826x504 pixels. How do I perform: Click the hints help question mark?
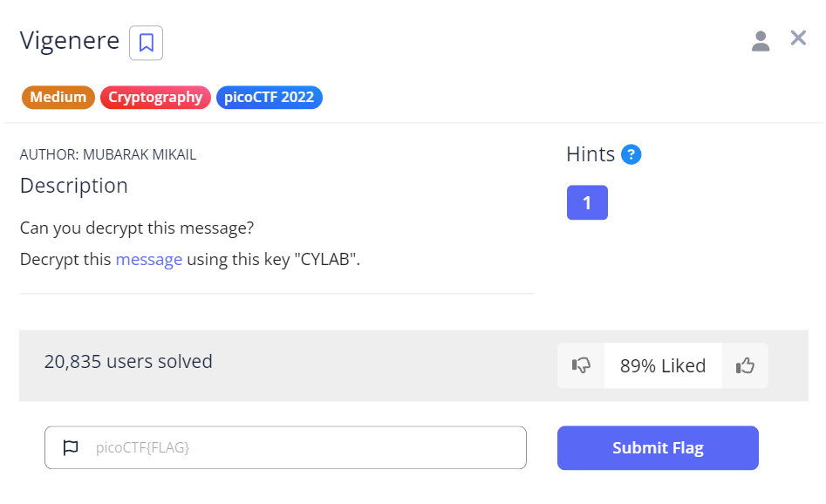(x=631, y=155)
